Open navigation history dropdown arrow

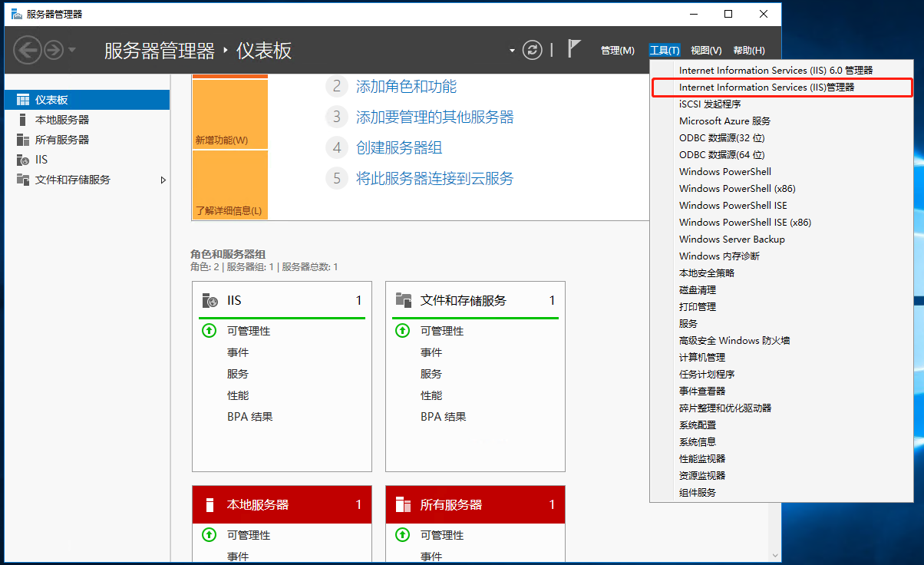pyautogui.click(x=72, y=51)
